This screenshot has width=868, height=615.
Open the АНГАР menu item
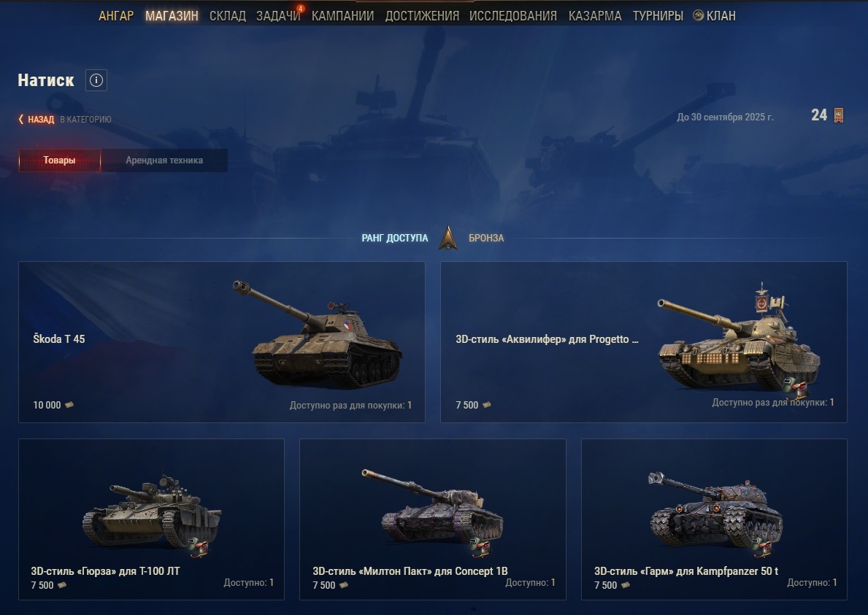[x=115, y=16]
